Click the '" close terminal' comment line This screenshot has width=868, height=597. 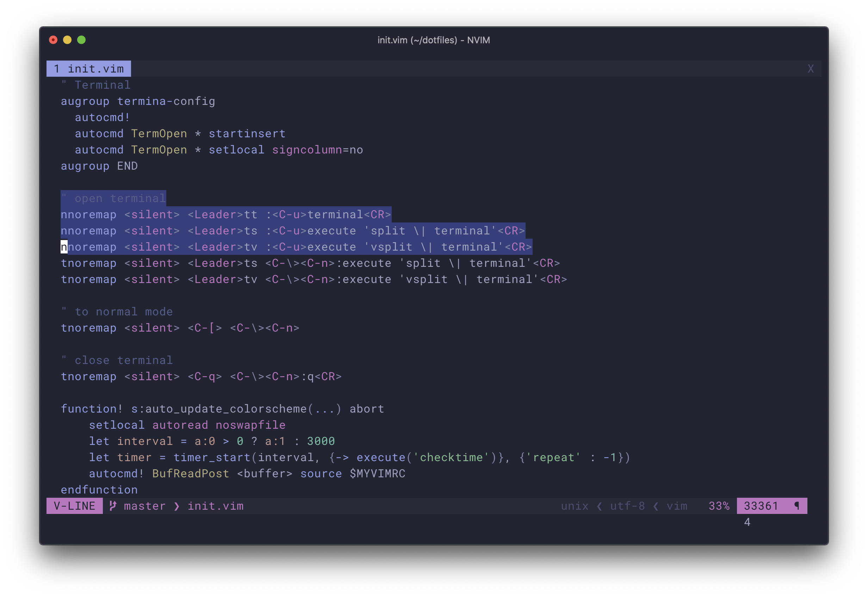click(x=117, y=360)
